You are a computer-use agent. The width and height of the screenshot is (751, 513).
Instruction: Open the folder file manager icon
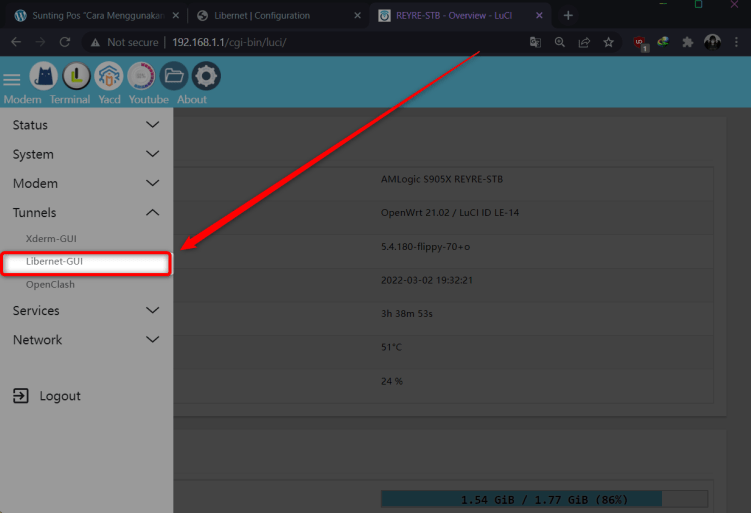coord(174,76)
